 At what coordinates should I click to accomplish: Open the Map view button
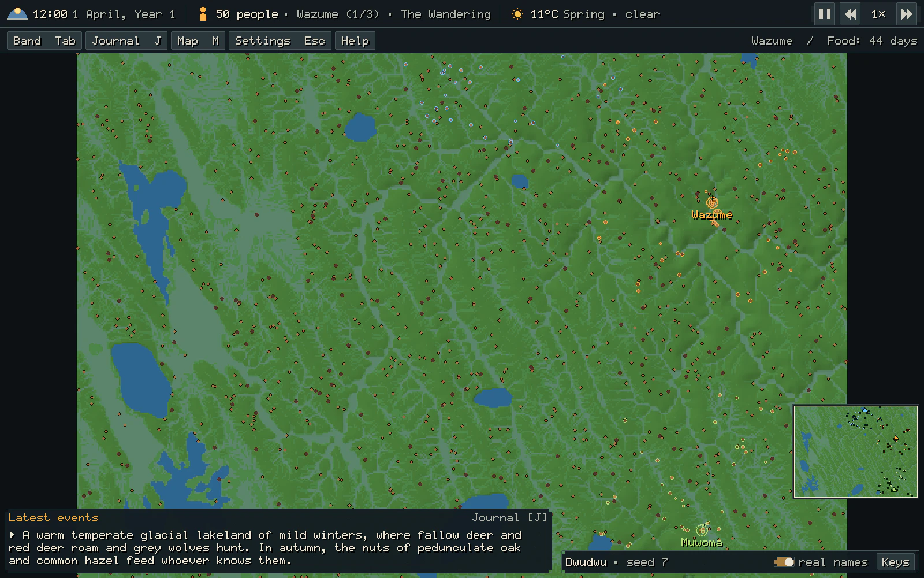(x=198, y=40)
